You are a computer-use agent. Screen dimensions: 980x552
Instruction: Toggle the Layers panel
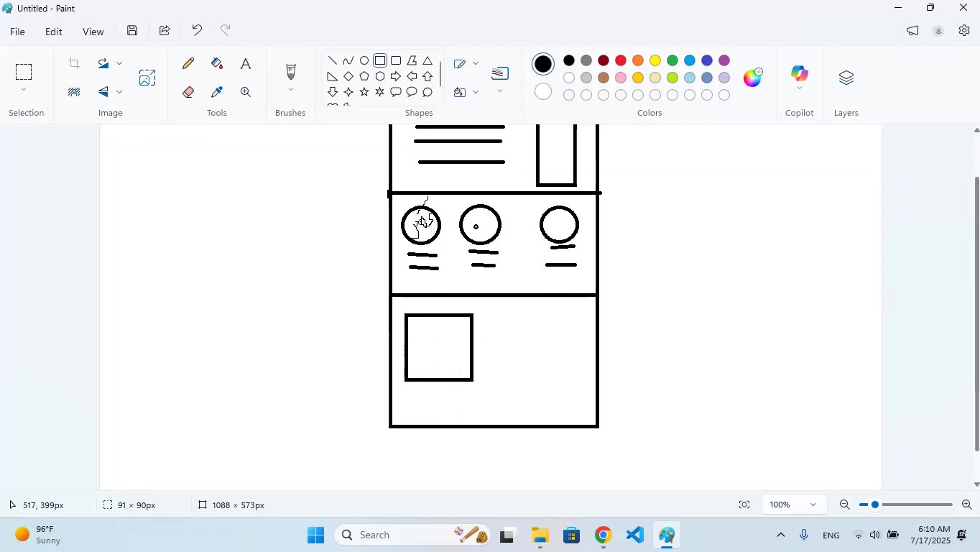click(x=846, y=78)
